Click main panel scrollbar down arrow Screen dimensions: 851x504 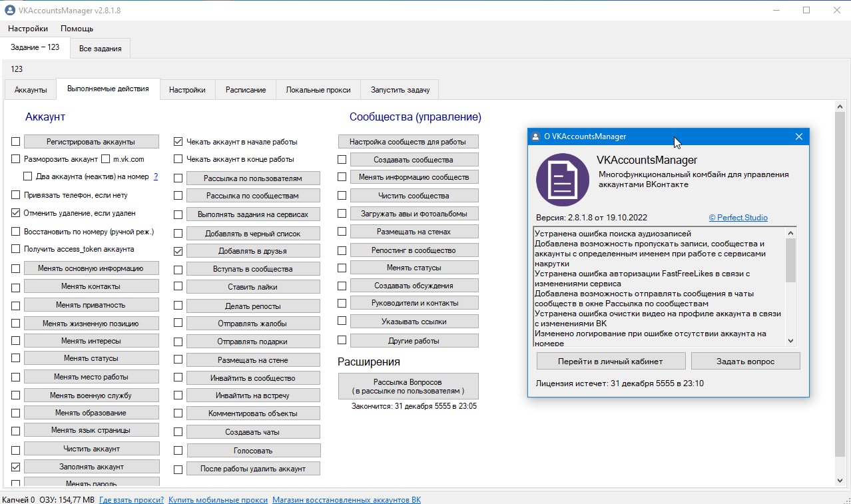point(840,481)
